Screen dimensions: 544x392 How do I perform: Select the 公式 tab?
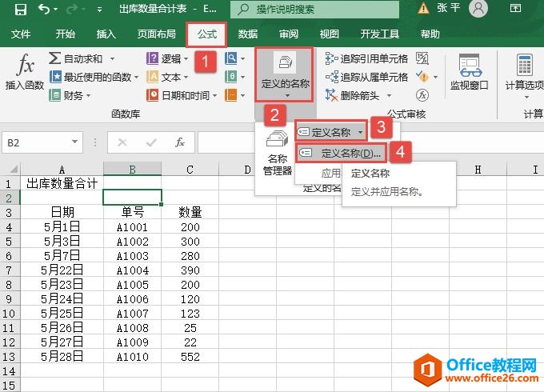(206, 34)
